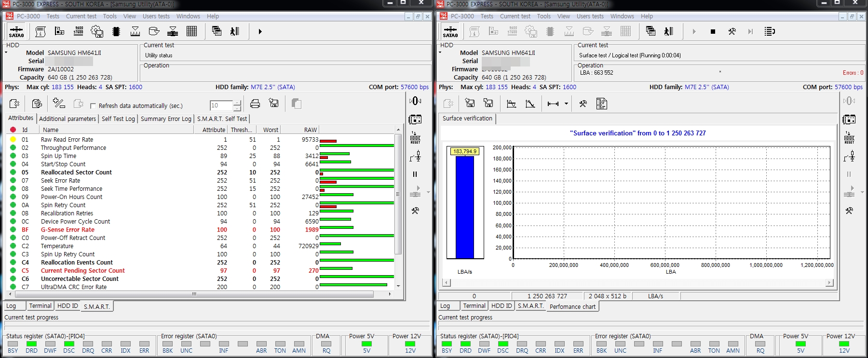Open the Tests menu in the SMART window
The width and height of the screenshot is (868, 358).
coord(53,16)
